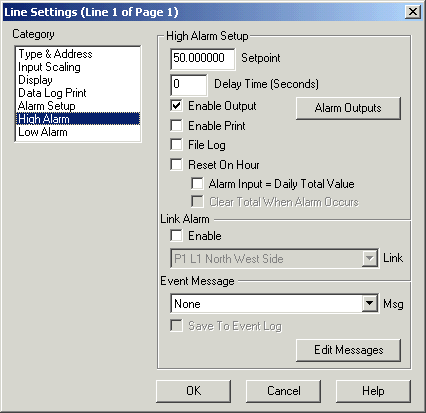The image size is (426, 413).
Task: Open the Alarm Outputs dialog button
Action: (348, 108)
